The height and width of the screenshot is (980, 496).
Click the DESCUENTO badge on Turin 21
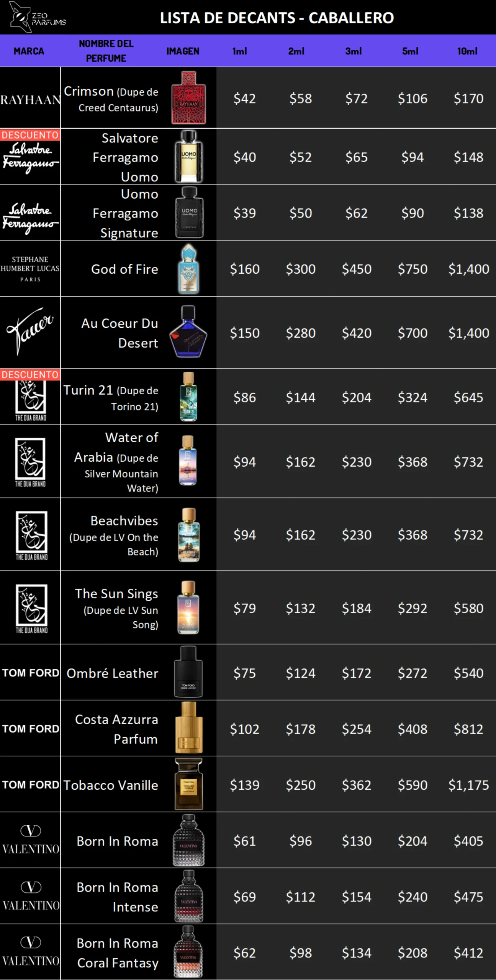tap(30, 374)
